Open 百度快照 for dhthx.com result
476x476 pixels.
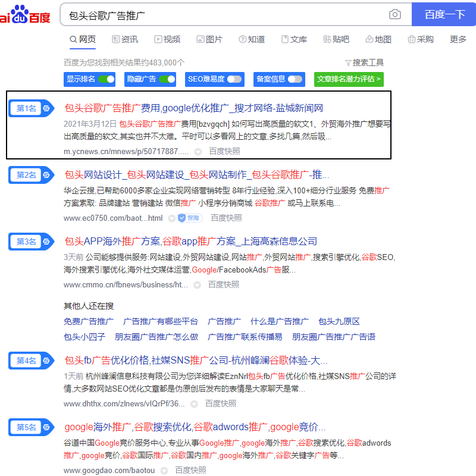(221, 404)
